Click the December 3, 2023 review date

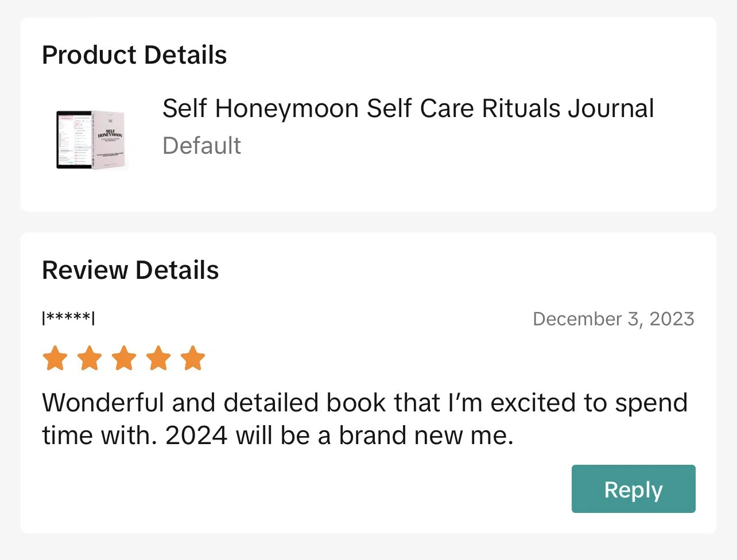pyautogui.click(x=614, y=319)
